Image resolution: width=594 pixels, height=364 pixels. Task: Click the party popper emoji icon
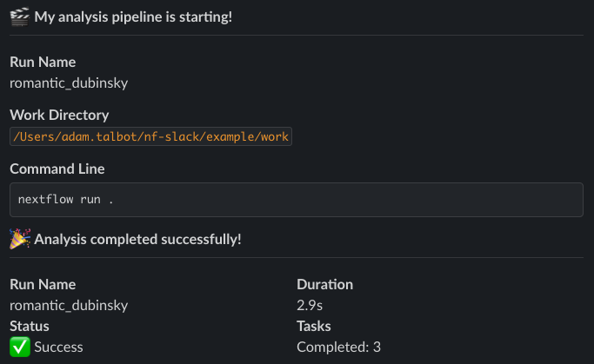point(19,239)
